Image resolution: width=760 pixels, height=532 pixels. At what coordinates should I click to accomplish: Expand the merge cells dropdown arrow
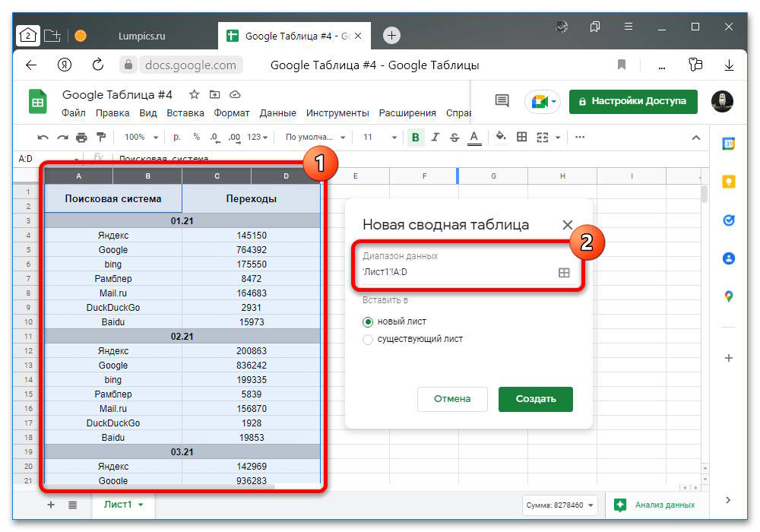558,138
